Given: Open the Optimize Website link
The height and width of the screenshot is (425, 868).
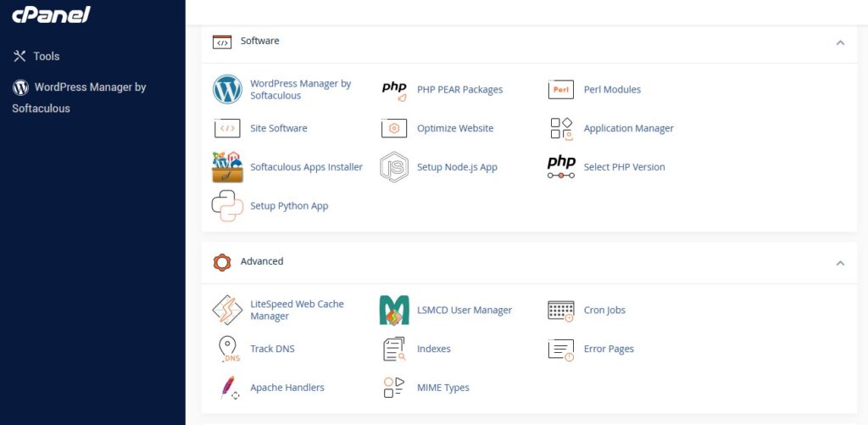Looking at the screenshot, I should coord(455,128).
